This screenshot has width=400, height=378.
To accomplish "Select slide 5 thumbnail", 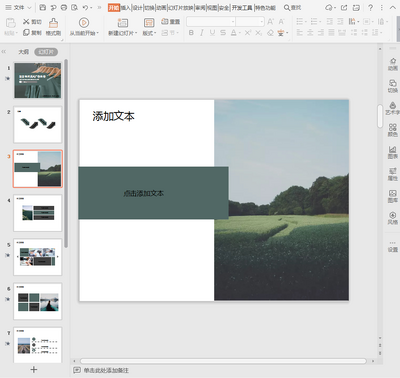I will (x=38, y=257).
